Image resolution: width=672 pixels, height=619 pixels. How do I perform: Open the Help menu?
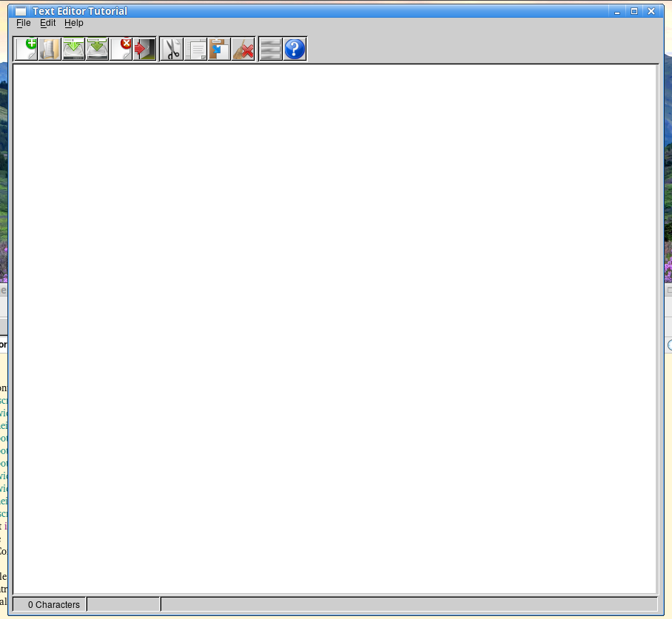pos(74,23)
